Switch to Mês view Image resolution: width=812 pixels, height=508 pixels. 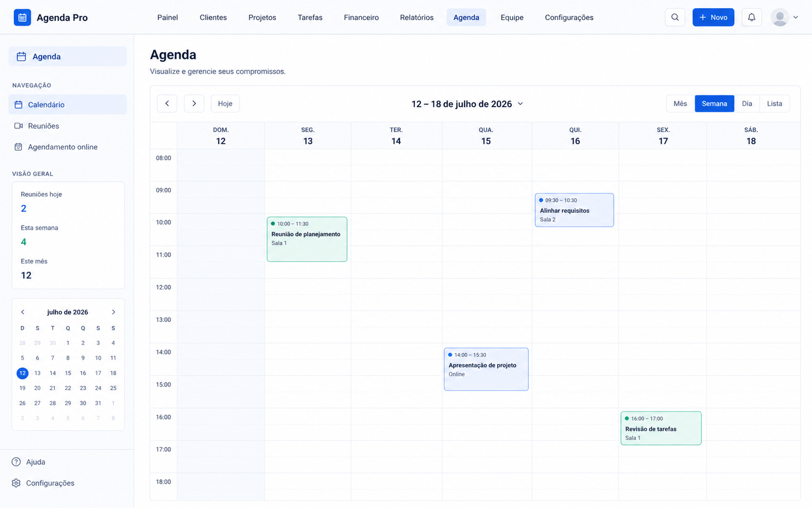pos(681,104)
